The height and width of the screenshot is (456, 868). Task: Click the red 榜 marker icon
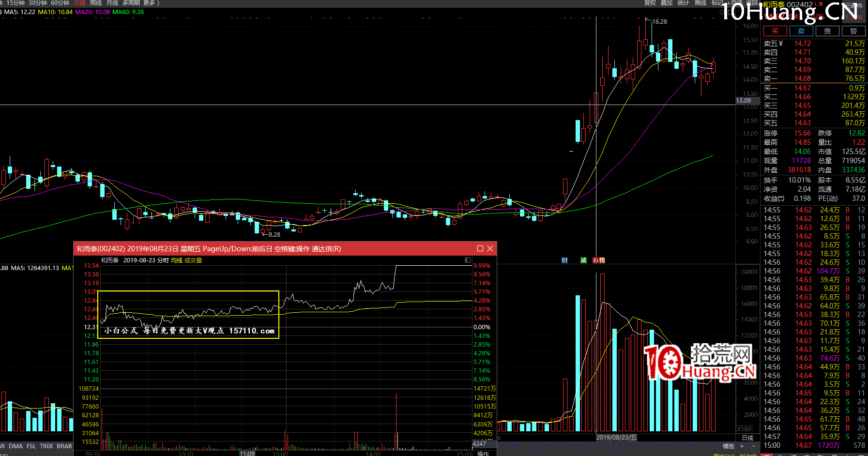(x=601, y=260)
